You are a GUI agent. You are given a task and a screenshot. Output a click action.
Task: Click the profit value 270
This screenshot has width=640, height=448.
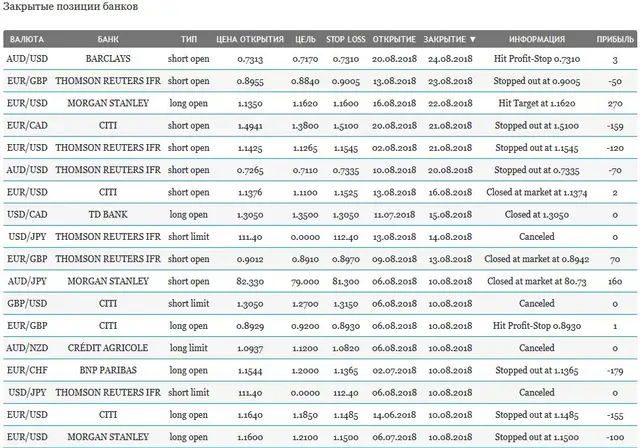pos(615,104)
